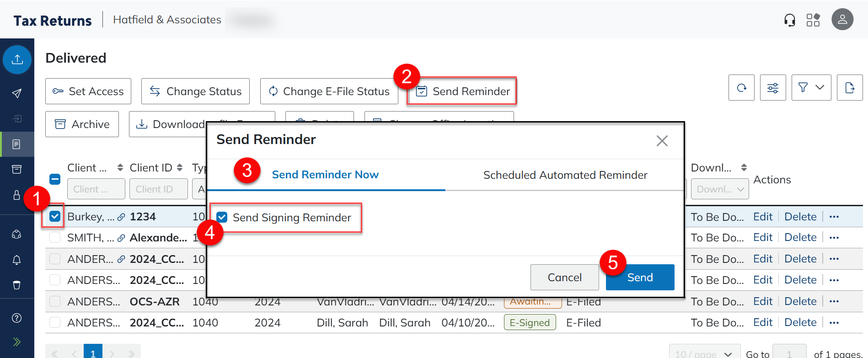Click Edit link for Burkey row

(762, 217)
